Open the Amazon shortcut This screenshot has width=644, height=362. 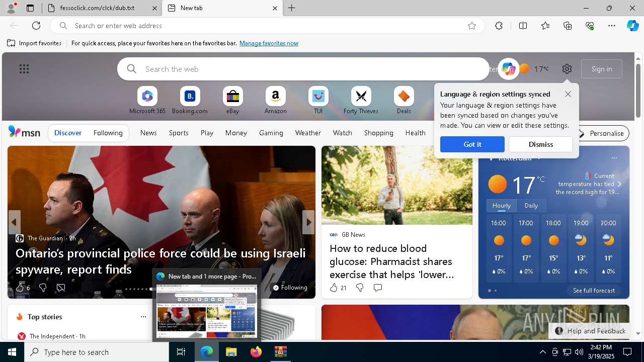(275, 101)
